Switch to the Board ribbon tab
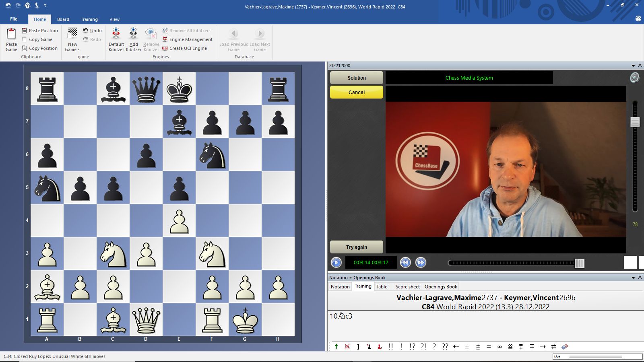Viewport: 644px width, 362px height. click(63, 19)
